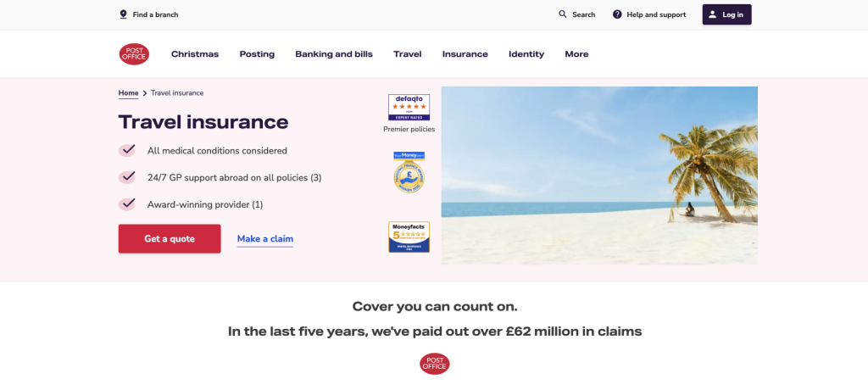Click the Award-winning provider (1) text
Screen dimensions: 868x390
205,205
